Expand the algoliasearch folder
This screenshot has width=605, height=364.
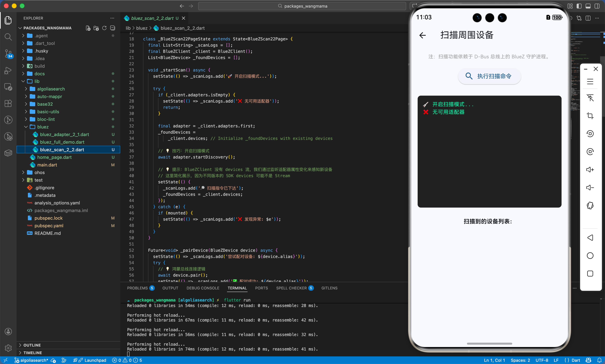point(51,89)
